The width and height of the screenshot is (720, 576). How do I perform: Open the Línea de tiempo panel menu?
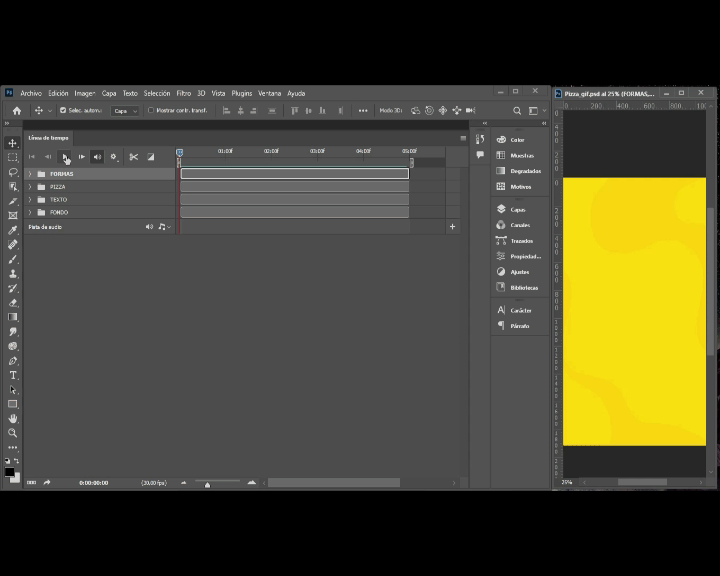[463, 138]
